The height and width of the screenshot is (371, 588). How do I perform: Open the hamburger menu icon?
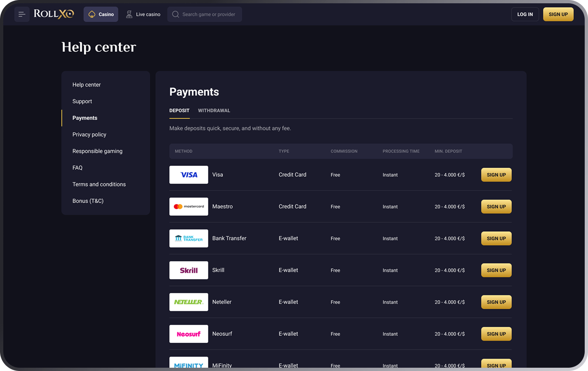22,14
